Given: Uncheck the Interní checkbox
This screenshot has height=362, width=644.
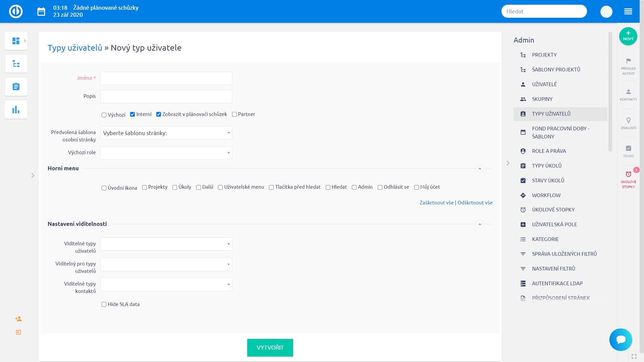Looking at the screenshot, I should pos(132,114).
